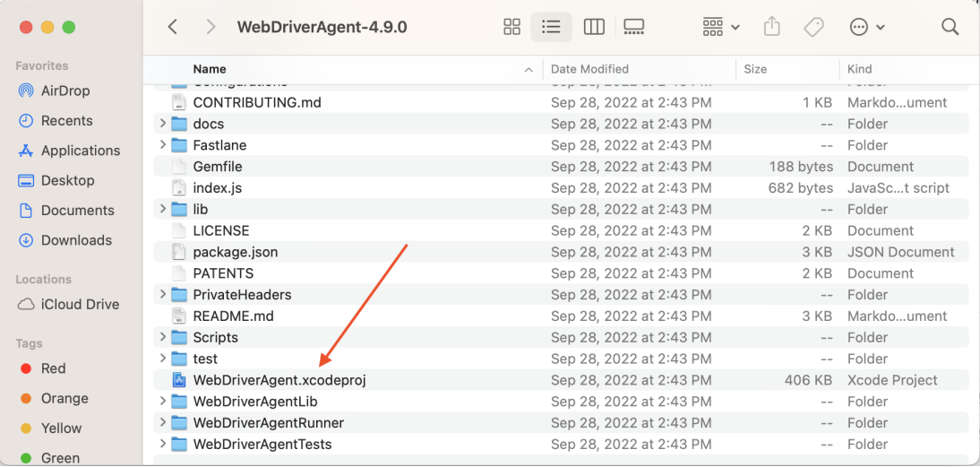Click the Edit Tags toolbar icon
Image resolution: width=980 pixels, height=467 pixels.
pos(813,27)
